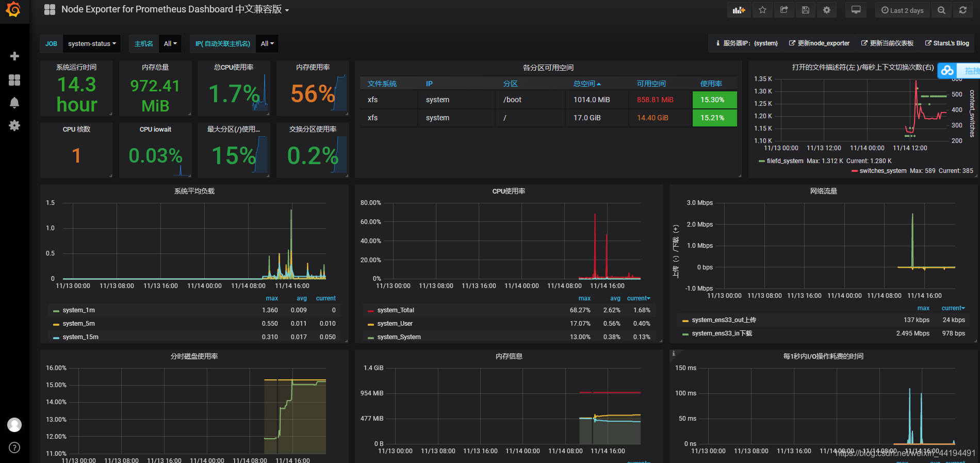Image resolution: width=980 pixels, height=463 pixels.
Task: Open the user avatar profile
Action: point(14,424)
